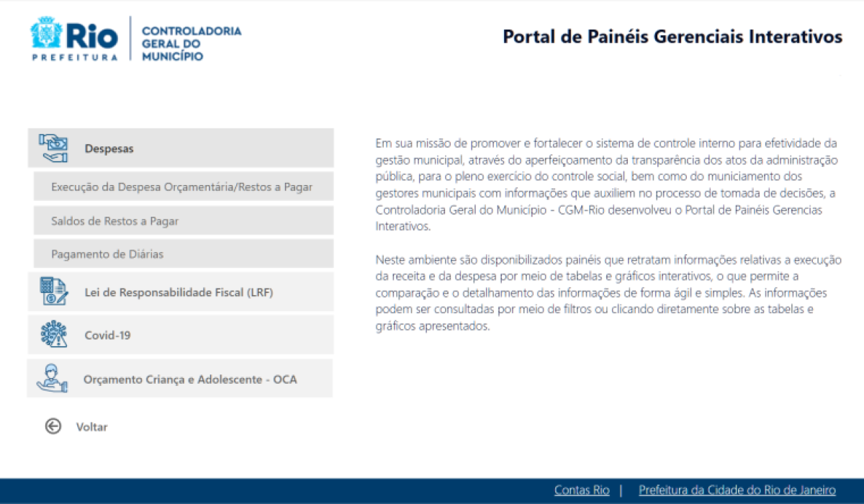Open the Despesas menu section
Image resolution: width=864 pixels, height=504 pixels.
pos(181,148)
